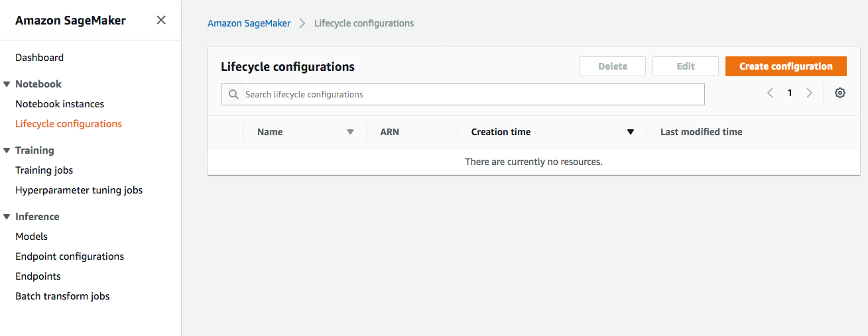Image resolution: width=868 pixels, height=336 pixels.
Task: Collapse the Notebook section
Action: point(7,84)
